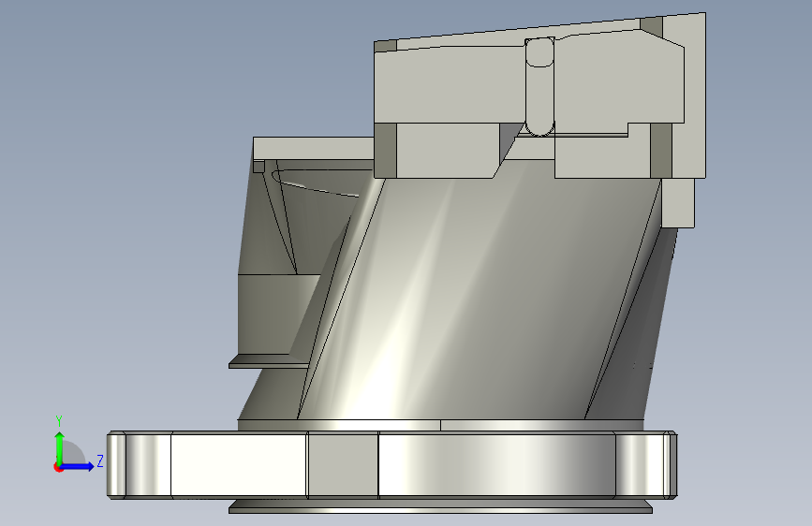Select the rounded vertical slot on the model's top block
812x526 pixels.
point(539,86)
